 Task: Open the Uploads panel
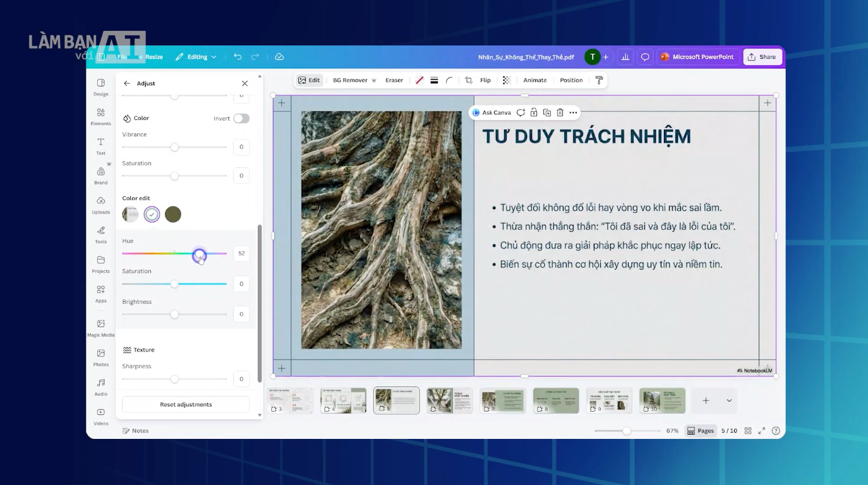click(100, 206)
